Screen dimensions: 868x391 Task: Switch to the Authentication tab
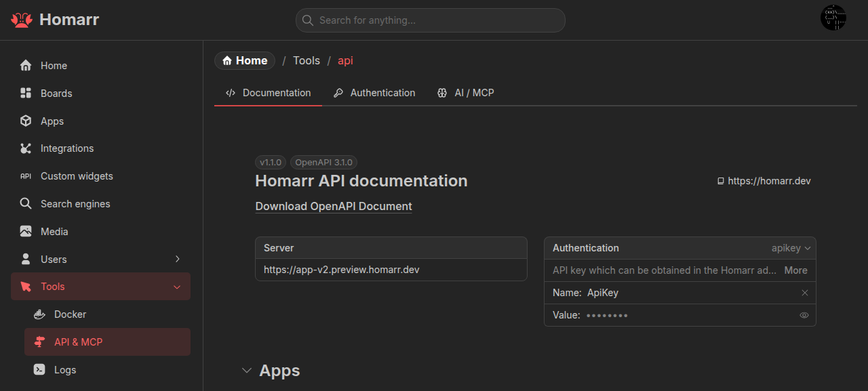(374, 93)
